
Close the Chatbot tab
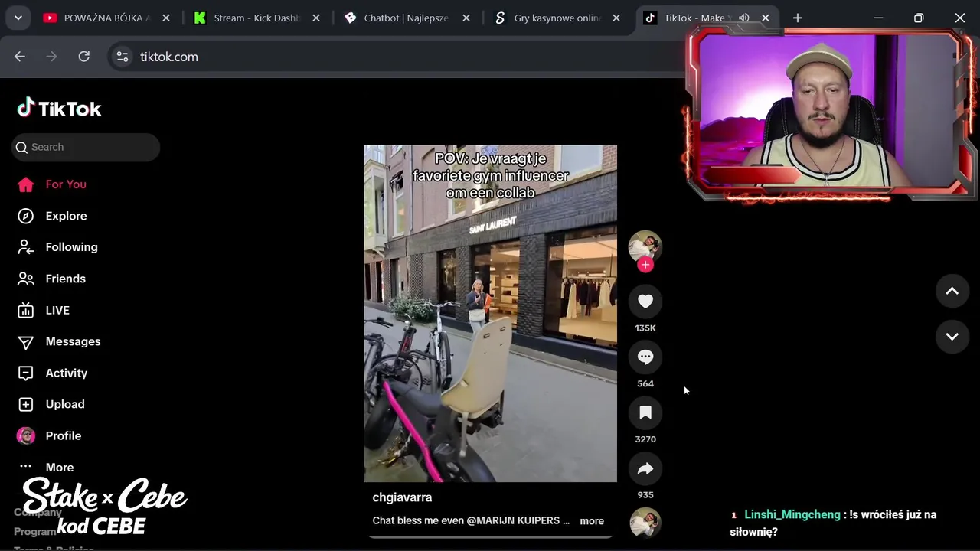coord(466,18)
